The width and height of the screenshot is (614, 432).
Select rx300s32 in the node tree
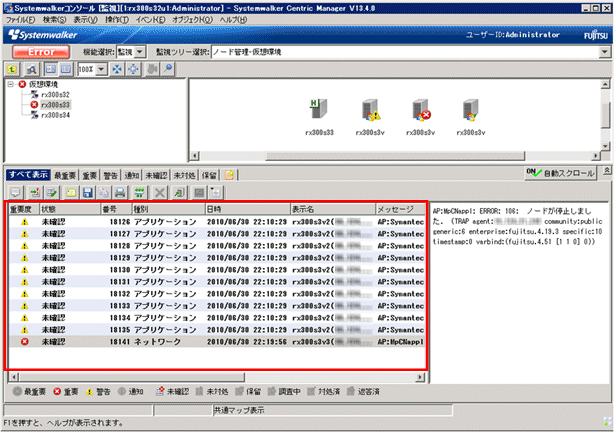click(x=54, y=94)
